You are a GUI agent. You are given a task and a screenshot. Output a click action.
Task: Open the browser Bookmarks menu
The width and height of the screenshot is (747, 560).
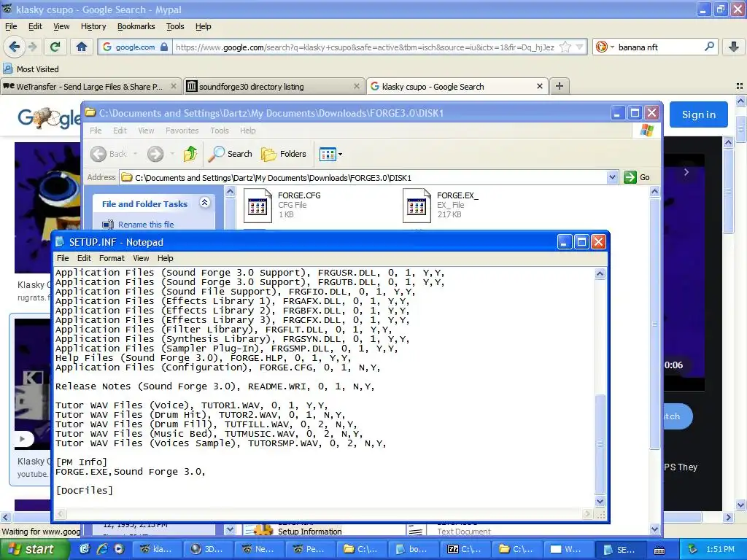(x=136, y=26)
